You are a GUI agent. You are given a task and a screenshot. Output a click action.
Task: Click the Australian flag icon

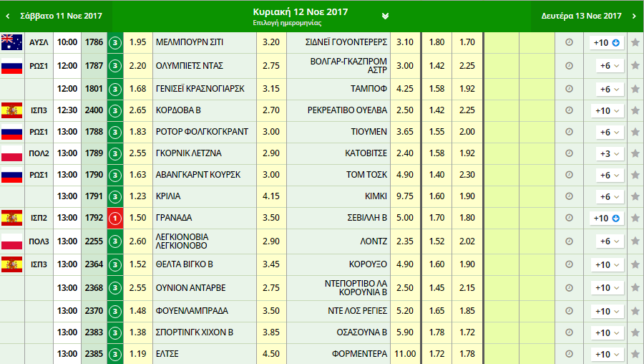click(x=12, y=42)
